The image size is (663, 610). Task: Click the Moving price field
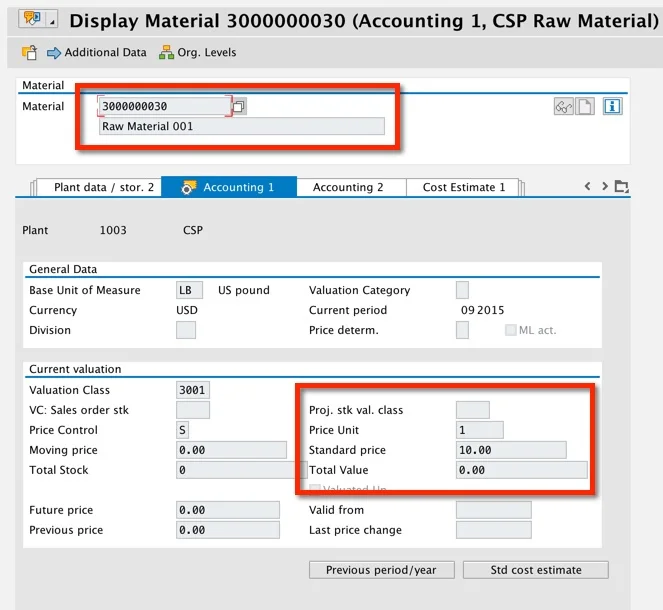tap(231, 450)
